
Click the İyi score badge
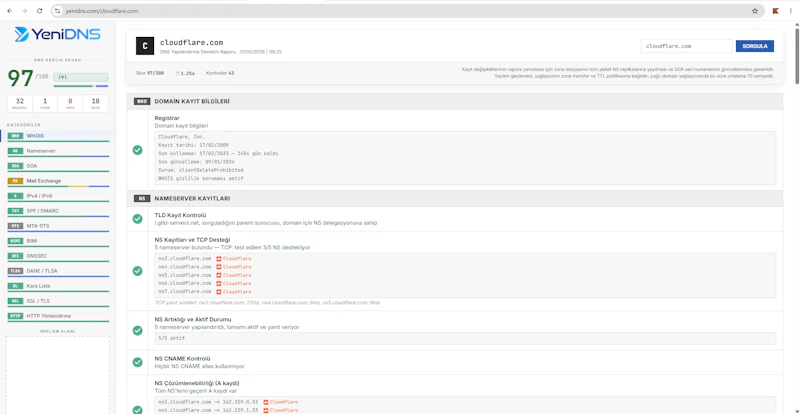[81, 77]
